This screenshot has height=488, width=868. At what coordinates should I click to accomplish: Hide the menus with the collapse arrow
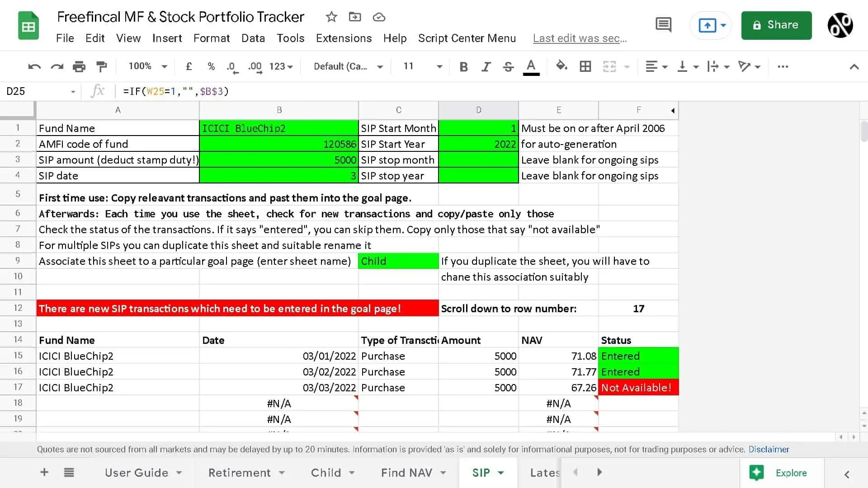click(854, 67)
